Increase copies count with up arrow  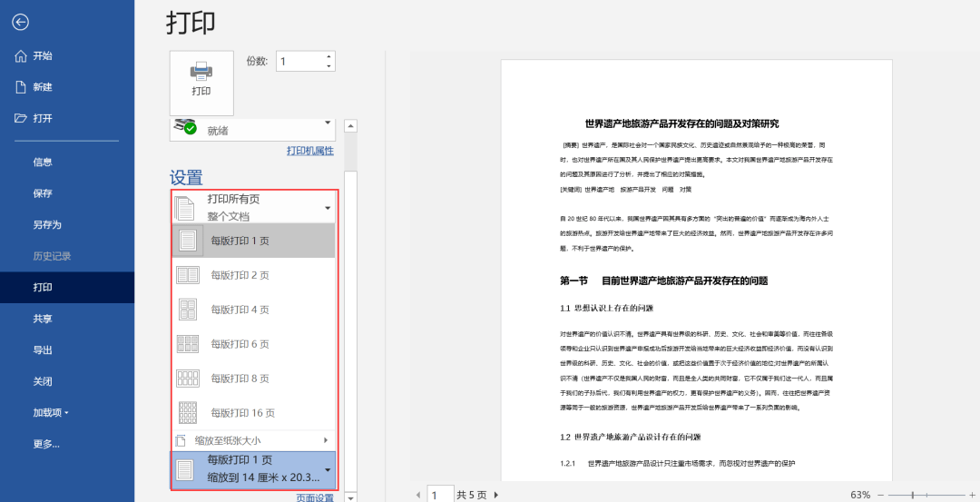point(328,56)
